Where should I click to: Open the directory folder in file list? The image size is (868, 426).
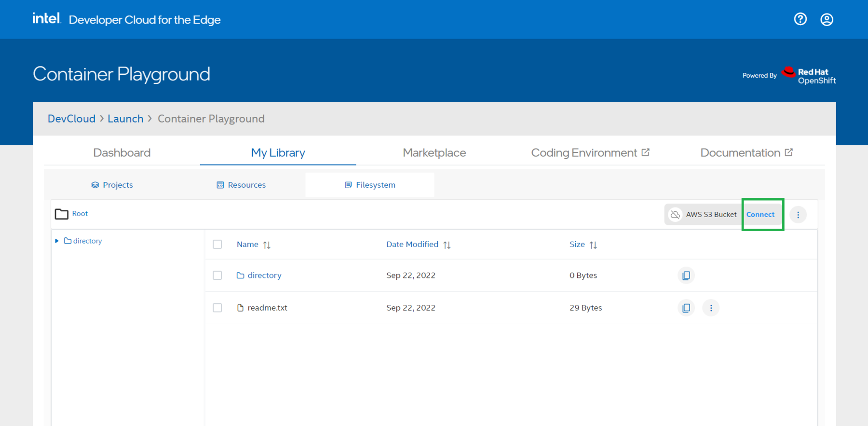pyautogui.click(x=264, y=275)
